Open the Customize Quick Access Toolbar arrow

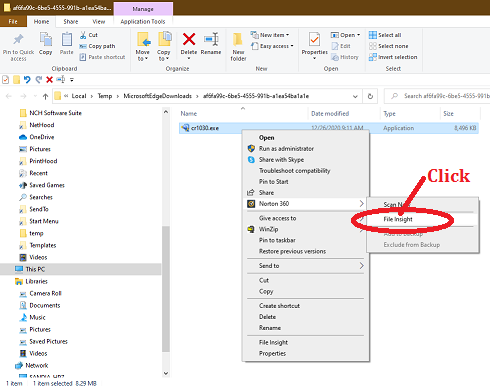pyautogui.click(x=72, y=80)
